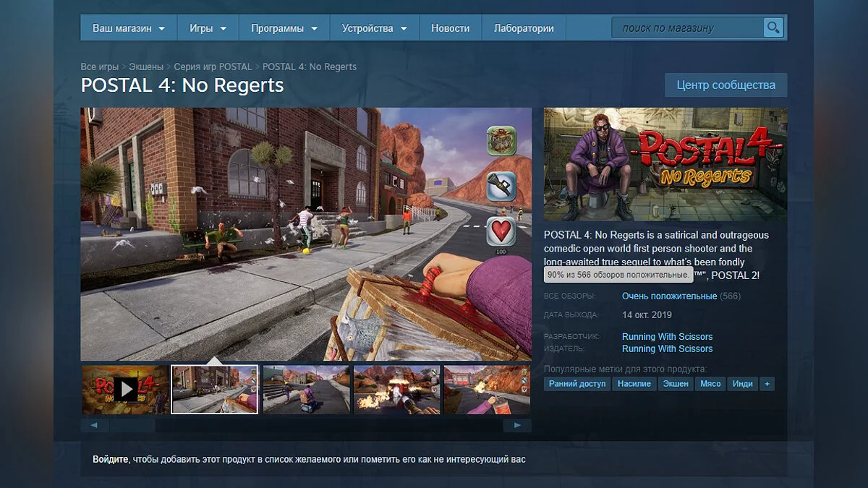Follow the 'Экшены' breadcrumb link
The image size is (868, 488).
(x=146, y=67)
